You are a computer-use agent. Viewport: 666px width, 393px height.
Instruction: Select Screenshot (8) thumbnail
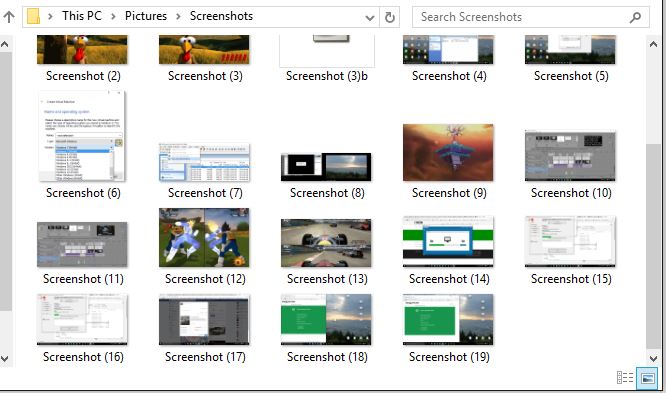tap(326, 167)
